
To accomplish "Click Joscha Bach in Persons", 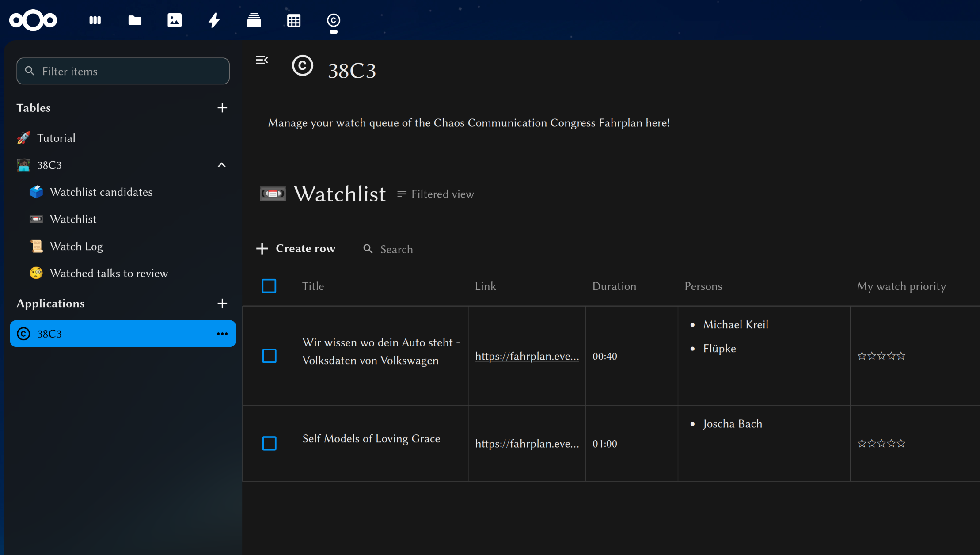I will 733,424.
